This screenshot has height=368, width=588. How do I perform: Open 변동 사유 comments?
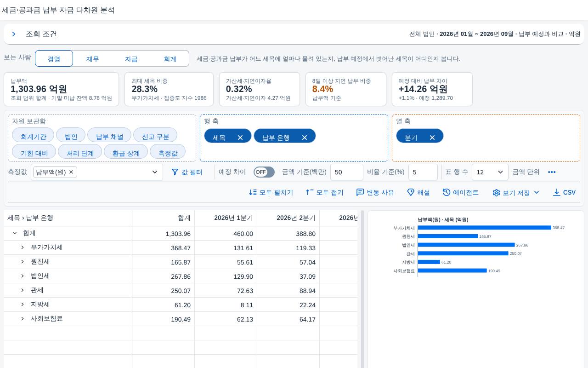click(375, 192)
